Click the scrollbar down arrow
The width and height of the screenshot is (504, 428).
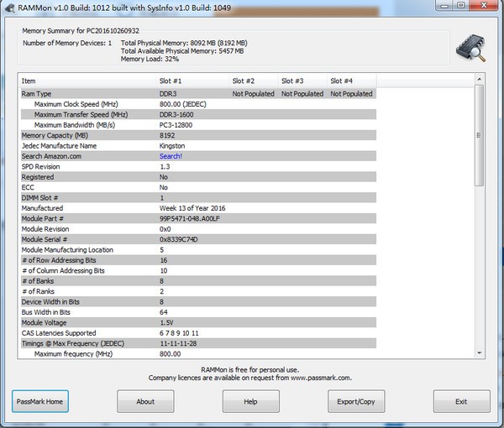[x=480, y=353]
